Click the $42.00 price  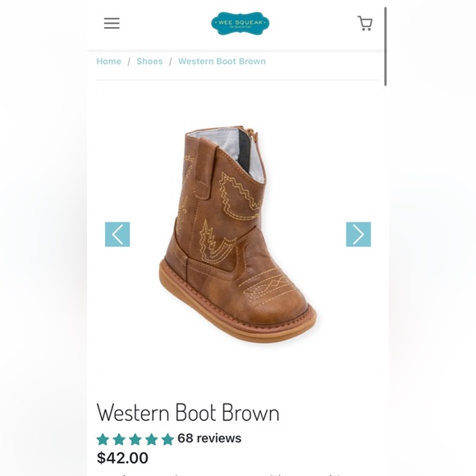(x=122, y=458)
